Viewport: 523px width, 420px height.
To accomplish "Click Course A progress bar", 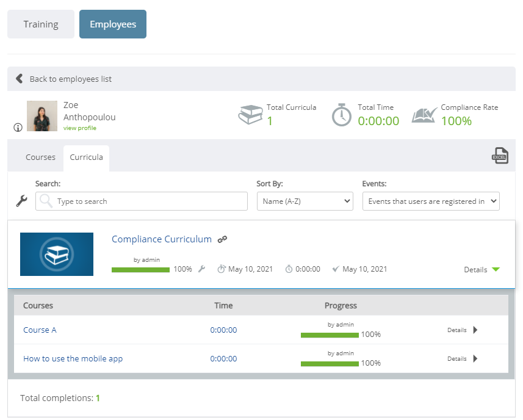I will click(330, 335).
